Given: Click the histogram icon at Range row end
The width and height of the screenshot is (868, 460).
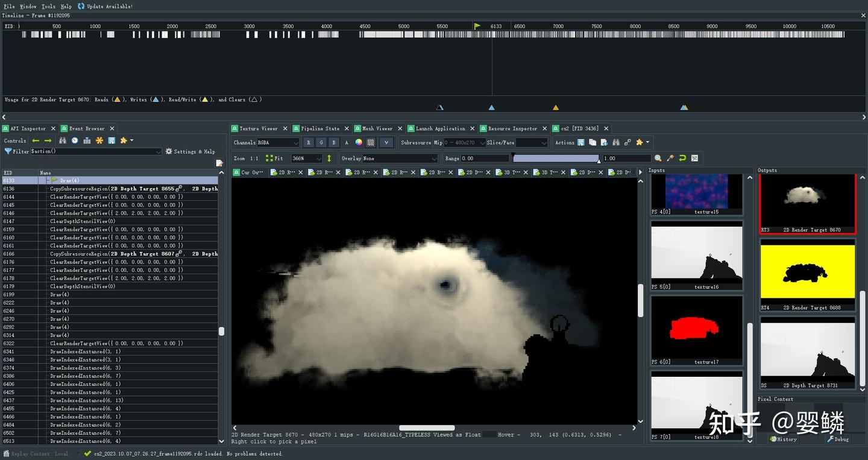Looking at the screenshot, I should click(x=694, y=159).
